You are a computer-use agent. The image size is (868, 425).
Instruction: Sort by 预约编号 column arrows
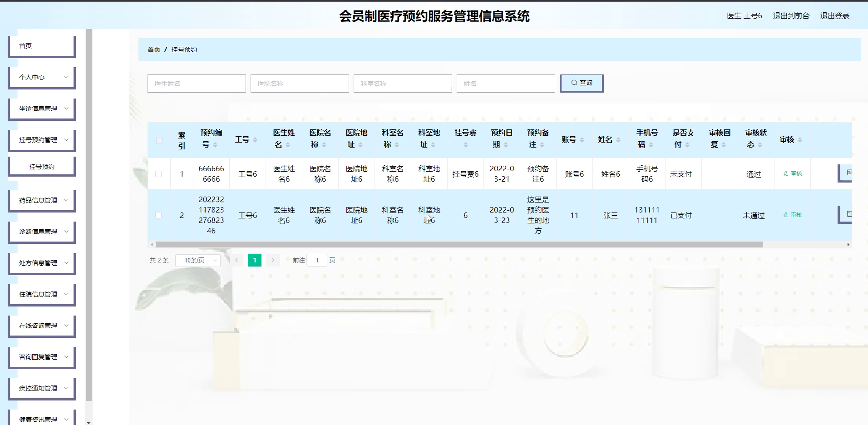tap(215, 145)
